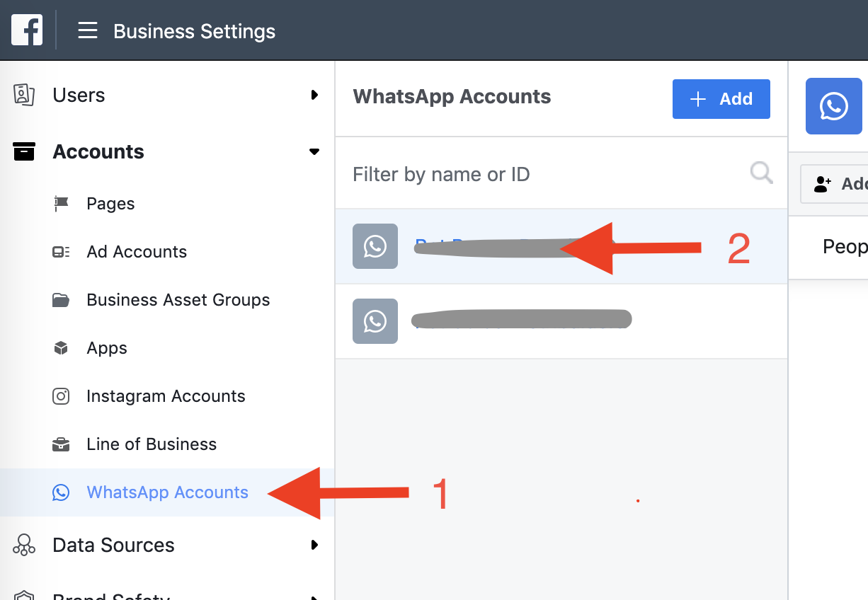Expand the Data Sources section arrow
The width and height of the screenshot is (868, 600).
(x=314, y=545)
